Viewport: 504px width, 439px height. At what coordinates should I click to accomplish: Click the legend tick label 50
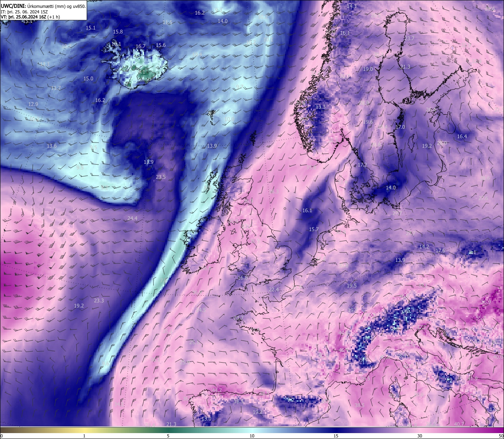501,436
